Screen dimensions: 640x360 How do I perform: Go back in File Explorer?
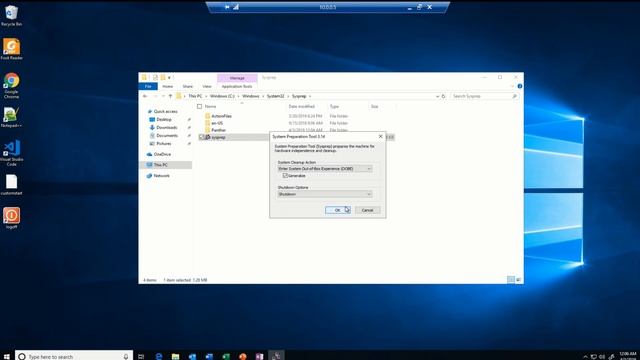point(145,96)
